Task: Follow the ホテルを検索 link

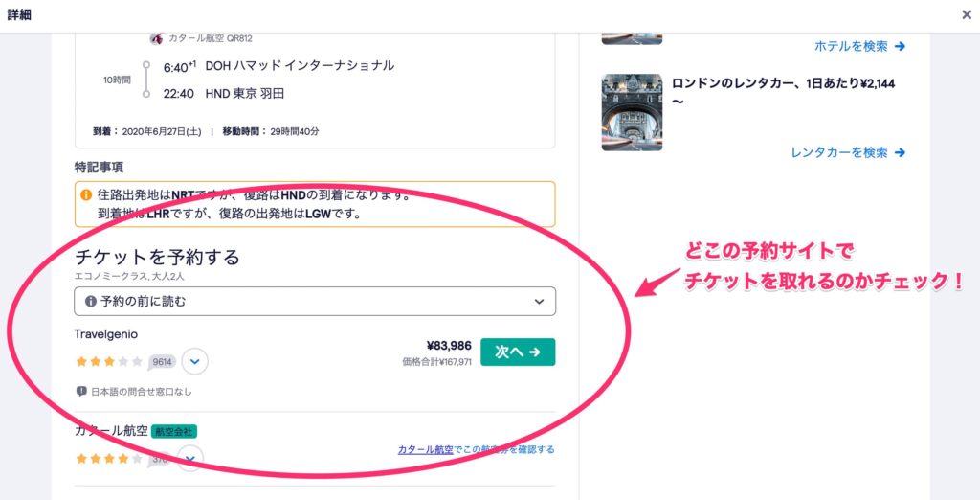Action: pyautogui.click(x=851, y=46)
